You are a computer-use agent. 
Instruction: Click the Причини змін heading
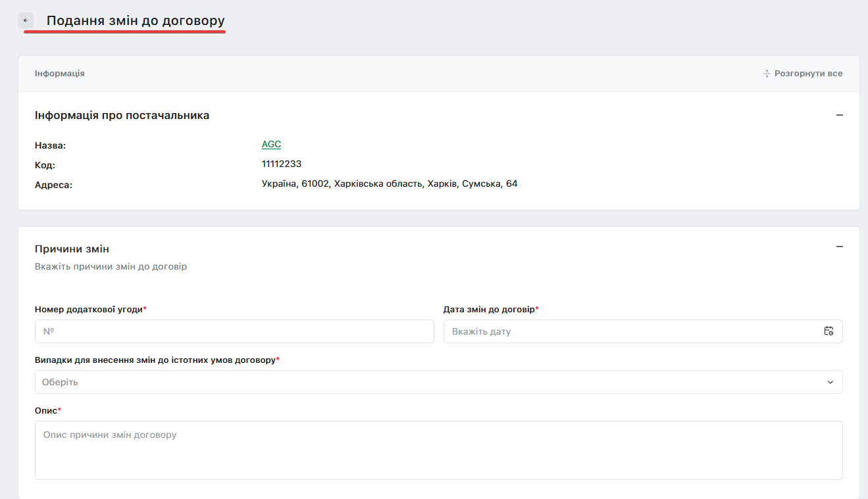[x=72, y=249]
